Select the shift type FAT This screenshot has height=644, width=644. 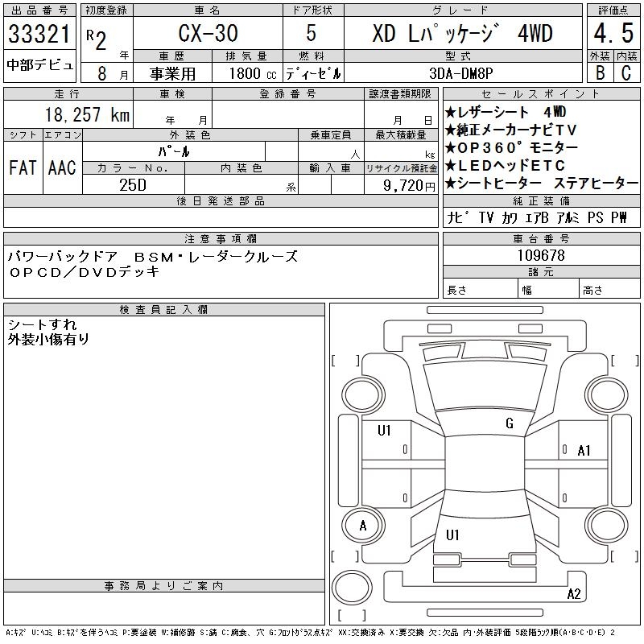coord(23,167)
